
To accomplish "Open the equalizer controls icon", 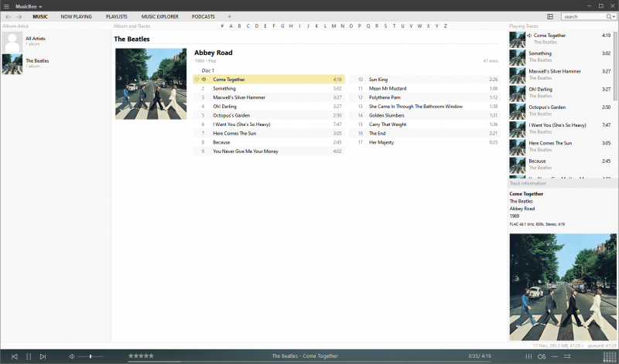I will click(528, 356).
